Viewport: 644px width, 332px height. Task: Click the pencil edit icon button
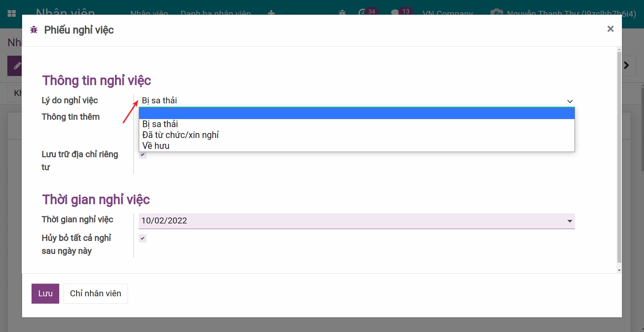coord(16,66)
